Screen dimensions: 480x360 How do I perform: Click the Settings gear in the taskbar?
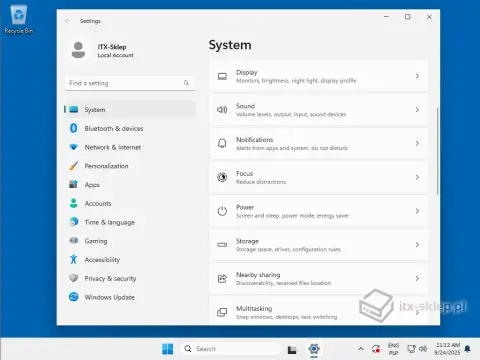[x=314, y=349]
